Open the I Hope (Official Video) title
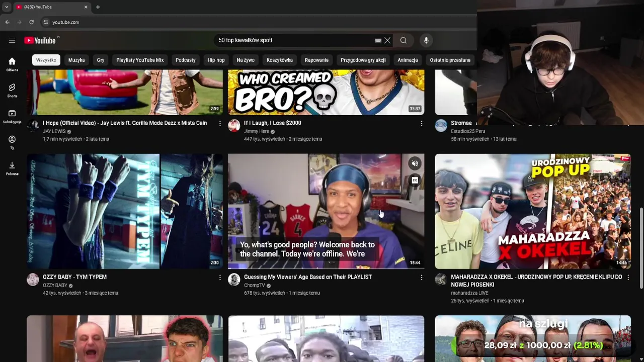Image resolution: width=644 pixels, height=362 pixels. coord(125,123)
